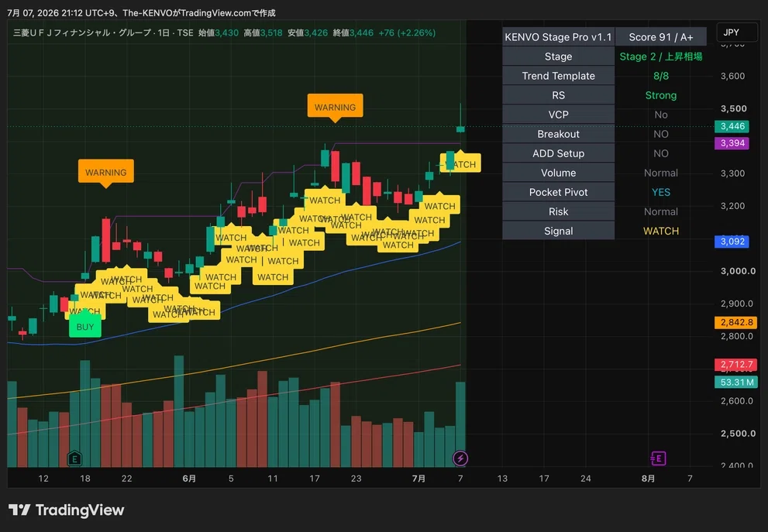Click the Pocket Pivot row label
768x532 pixels.
tap(558, 192)
